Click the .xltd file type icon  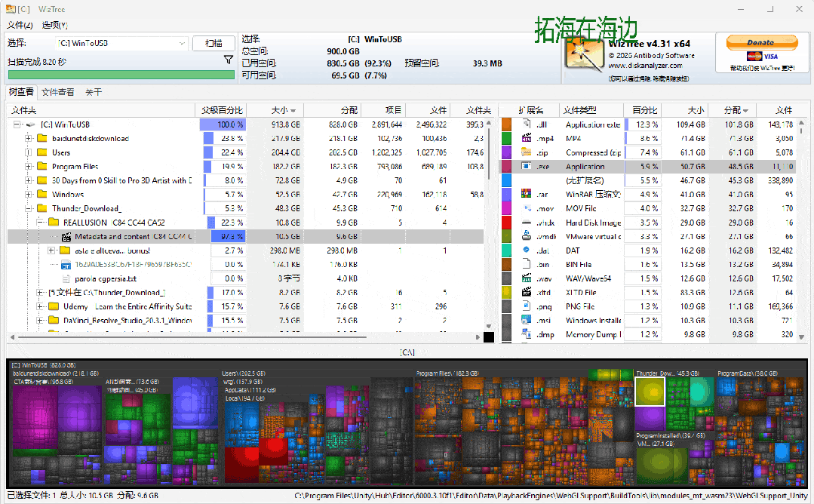[527, 292]
